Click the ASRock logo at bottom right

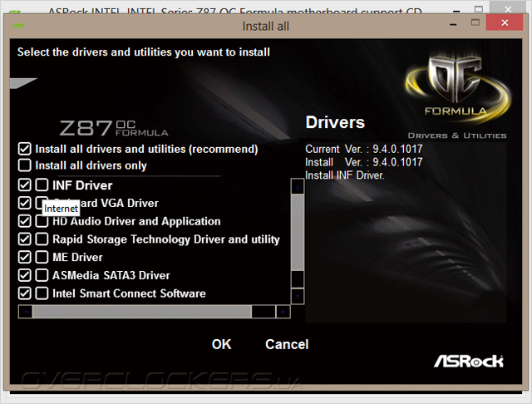click(468, 361)
